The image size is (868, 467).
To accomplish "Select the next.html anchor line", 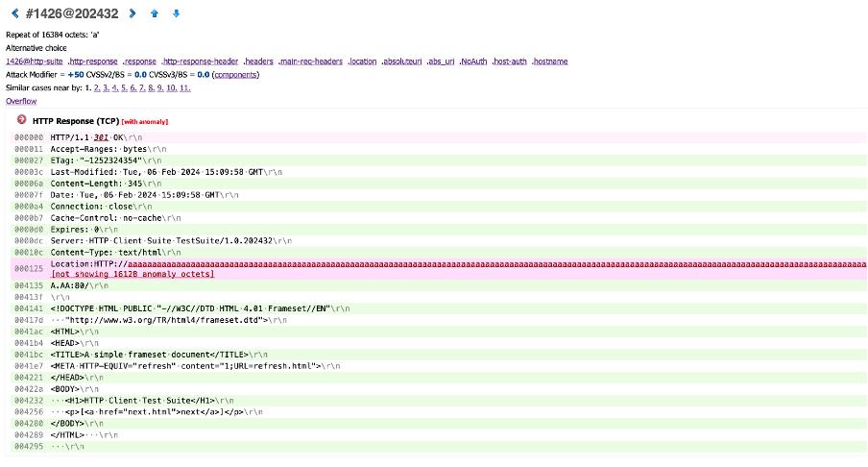I will pos(439,412).
